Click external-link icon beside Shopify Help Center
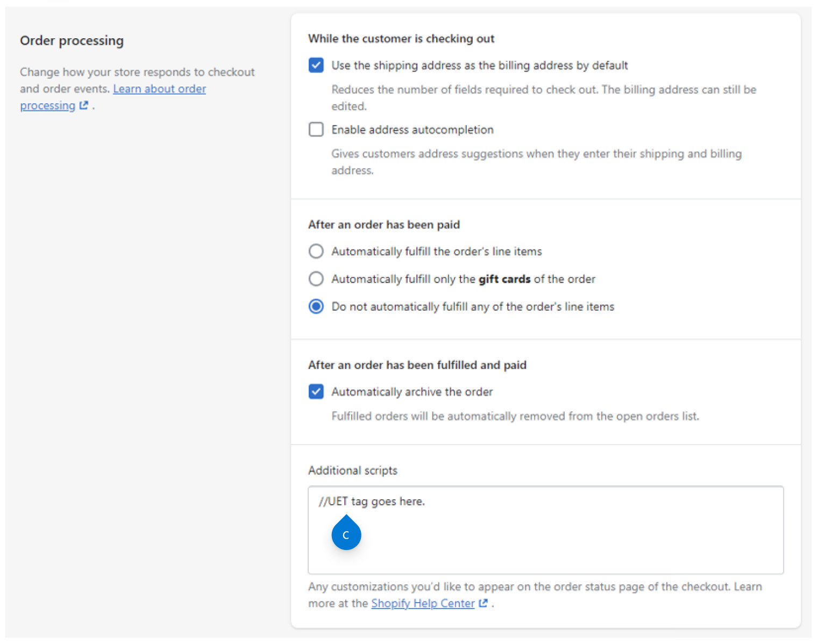 tap(483, 603)
